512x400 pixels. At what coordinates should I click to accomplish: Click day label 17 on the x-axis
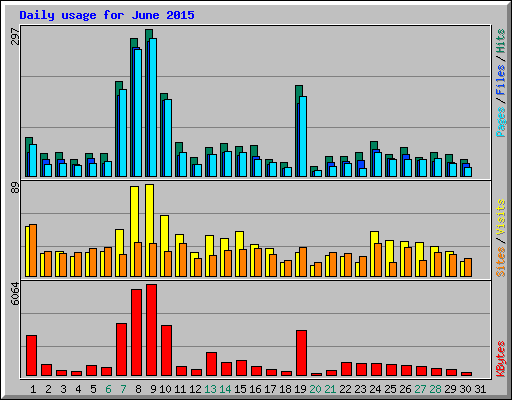tap(270, 389)
